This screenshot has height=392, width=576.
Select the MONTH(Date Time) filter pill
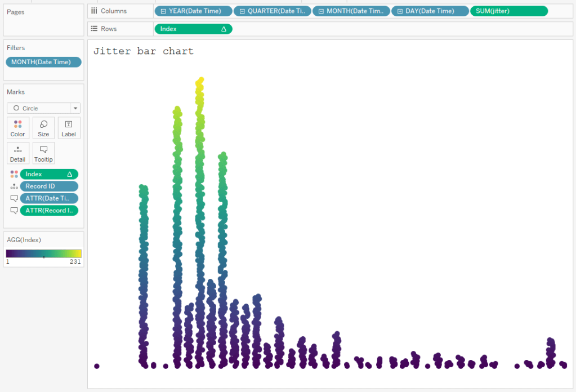tap(43, 62)
